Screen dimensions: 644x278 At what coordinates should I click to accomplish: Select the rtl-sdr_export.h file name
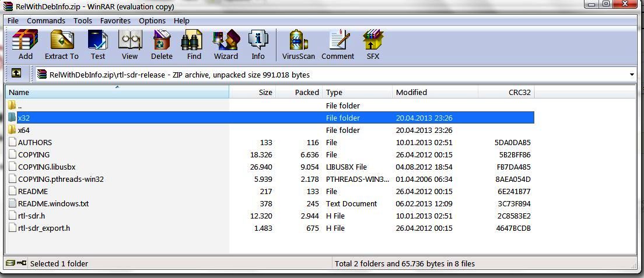pos(44,228)
